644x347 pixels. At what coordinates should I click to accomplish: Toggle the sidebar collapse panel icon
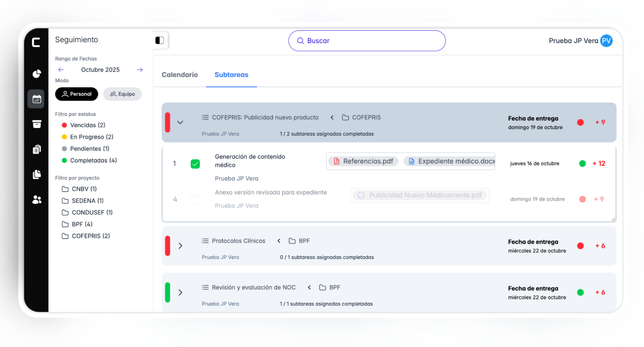[x=160, y=40]
